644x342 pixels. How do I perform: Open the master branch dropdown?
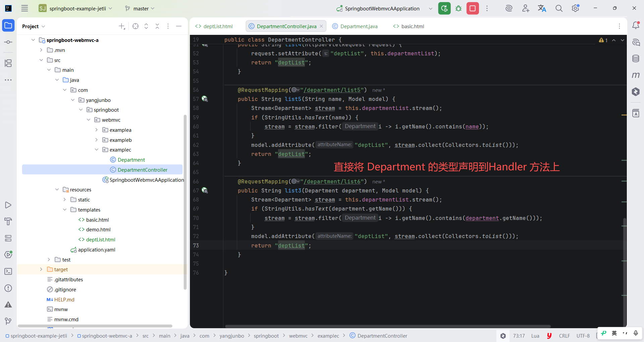[x=140, y=8]
